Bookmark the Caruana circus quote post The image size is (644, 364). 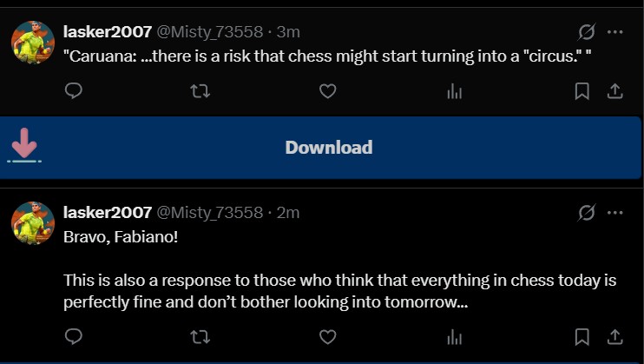pyautogui.click(x=582, y=91)
